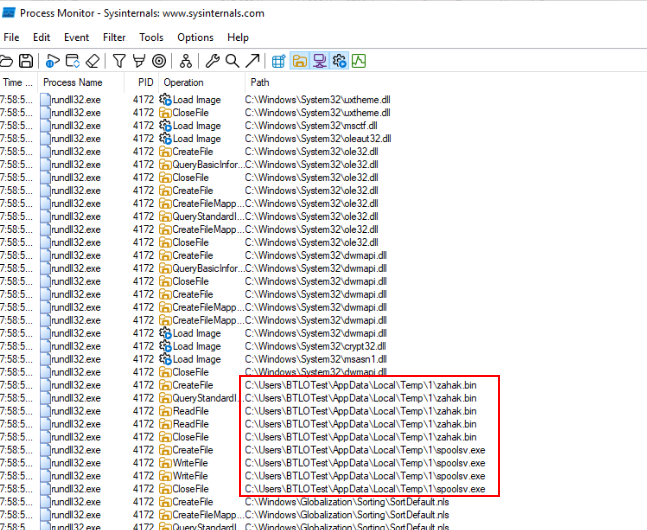Click the folder icon in CloseFile uxtheme.dll row
Image resolution: width=647 pixels, height=530 pixels.
165,113
